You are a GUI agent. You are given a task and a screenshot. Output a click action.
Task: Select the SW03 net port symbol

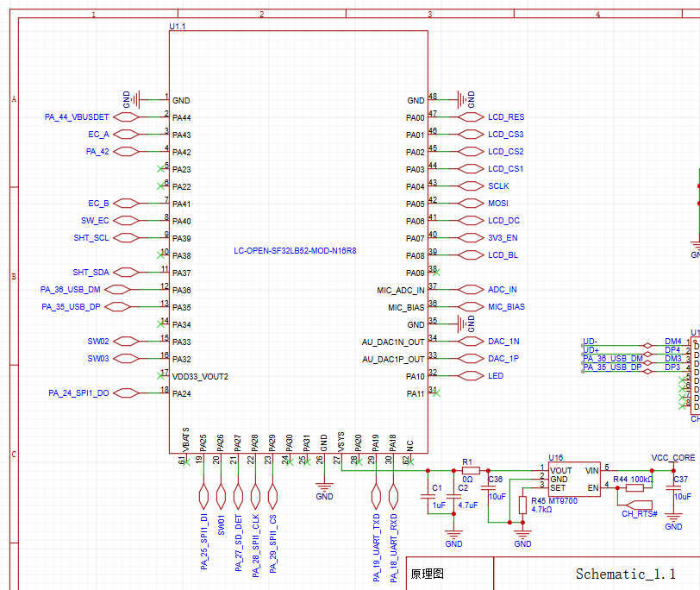pyautogui.click(x=126, y=358)
